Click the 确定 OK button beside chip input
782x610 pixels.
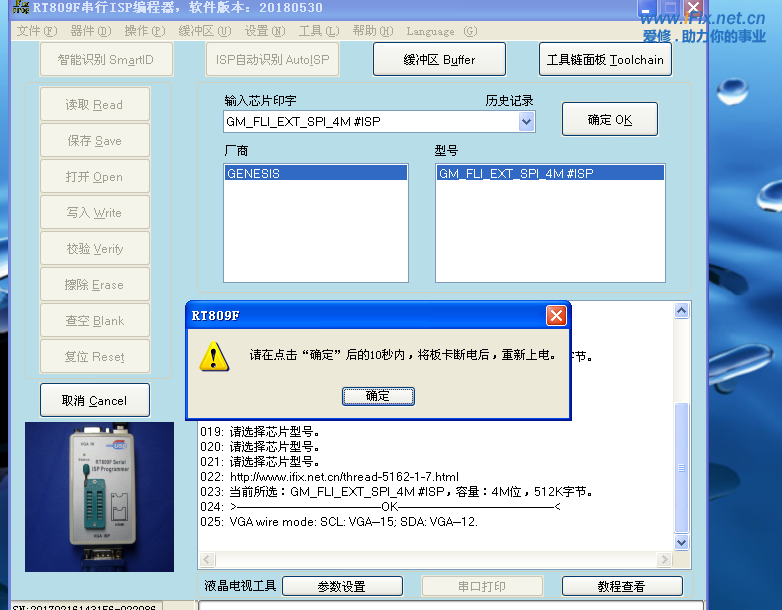609,120
